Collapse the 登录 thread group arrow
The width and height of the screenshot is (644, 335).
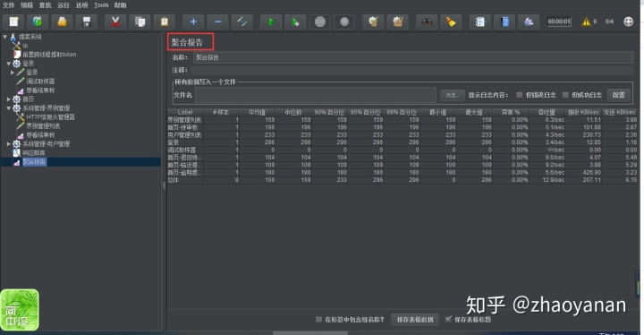click(x=8, y=64)
